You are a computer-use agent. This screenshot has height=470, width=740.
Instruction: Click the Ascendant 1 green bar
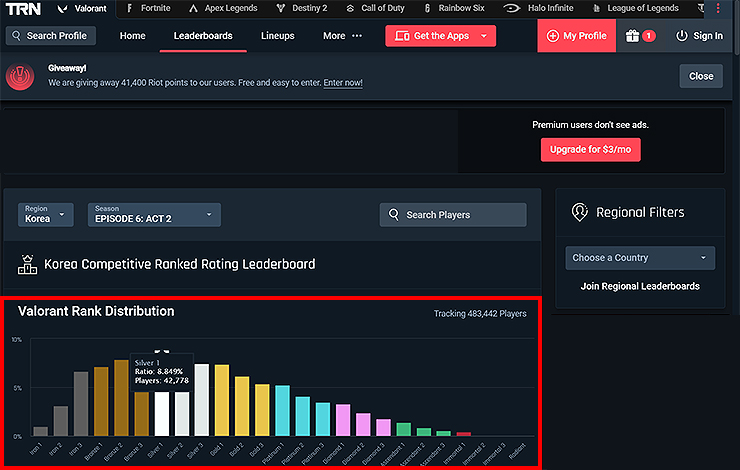404,429
